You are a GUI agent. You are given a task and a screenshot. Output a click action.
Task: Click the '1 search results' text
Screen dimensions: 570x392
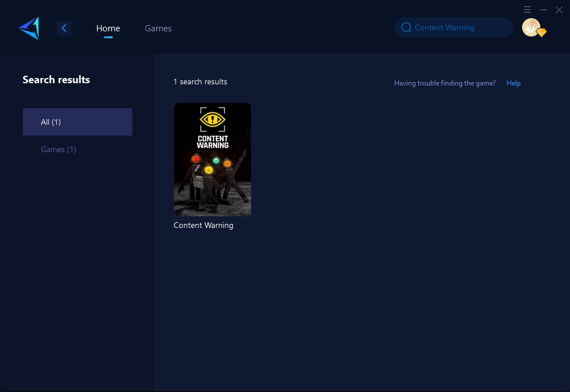200,81
